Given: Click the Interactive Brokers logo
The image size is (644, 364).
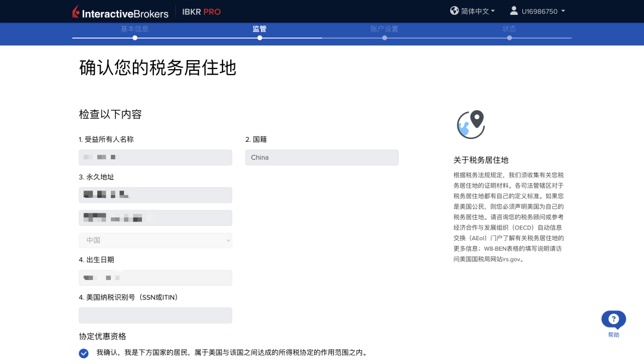Looking at the screenshot, I should 120,12.
